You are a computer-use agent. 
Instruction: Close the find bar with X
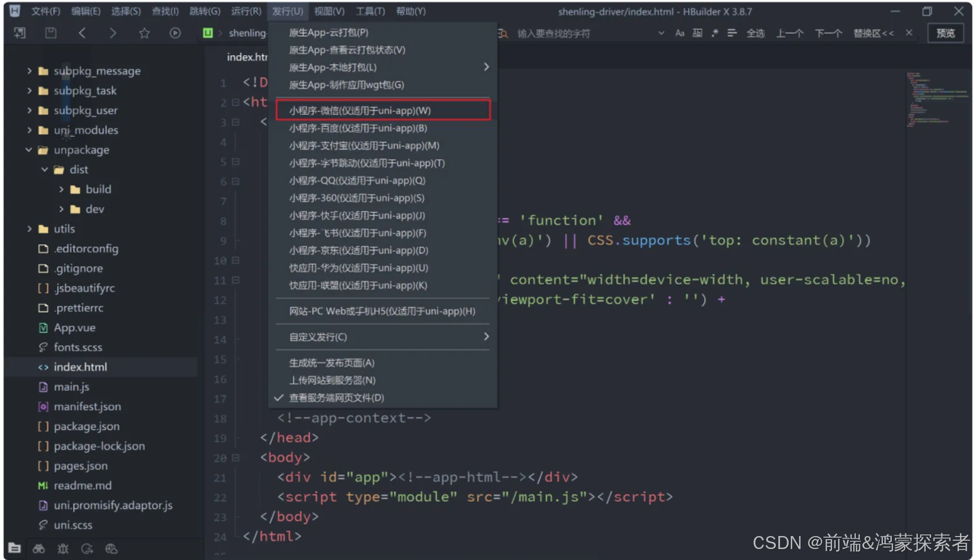coord(908,32)
